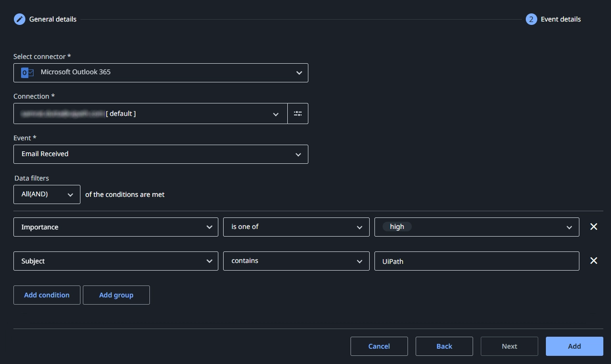Open the Select connector dropdown
The image size is (611, 364).
click(299, 73)
